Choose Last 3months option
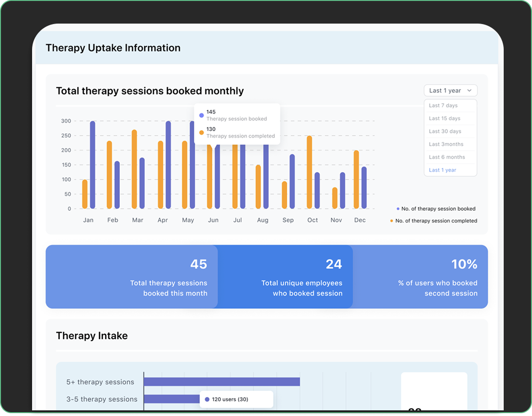532x416 pixels. [446, 144]
